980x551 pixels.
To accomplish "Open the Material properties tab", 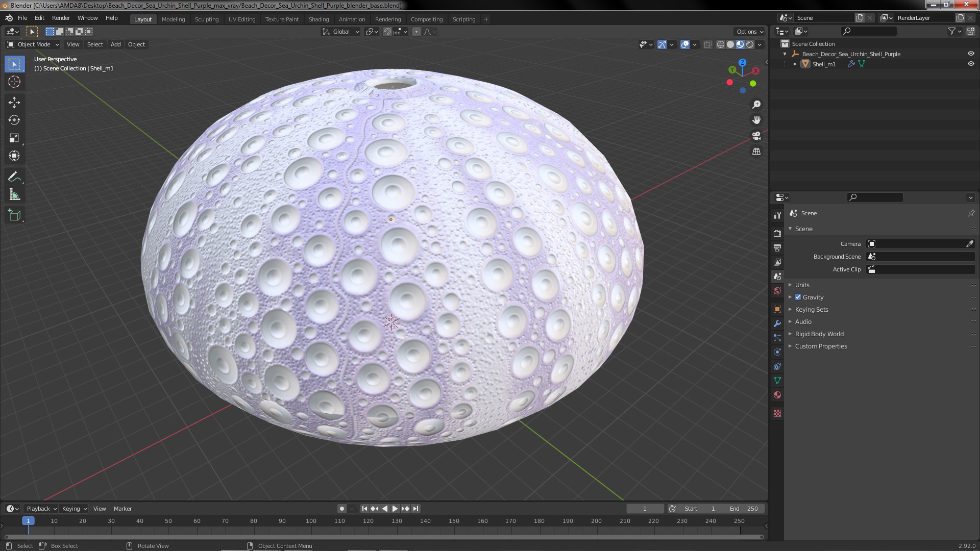I will tap(777, 395).
